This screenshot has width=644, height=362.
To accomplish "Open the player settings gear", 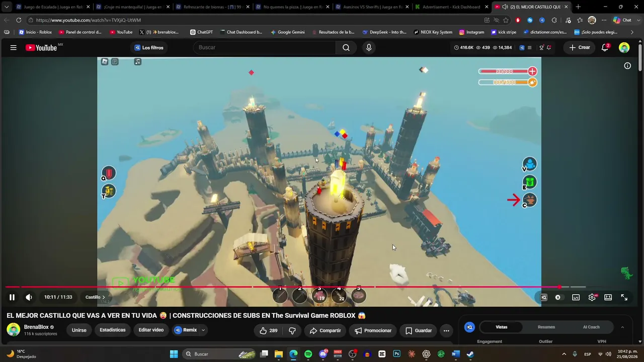I will (x=592, y=297).
